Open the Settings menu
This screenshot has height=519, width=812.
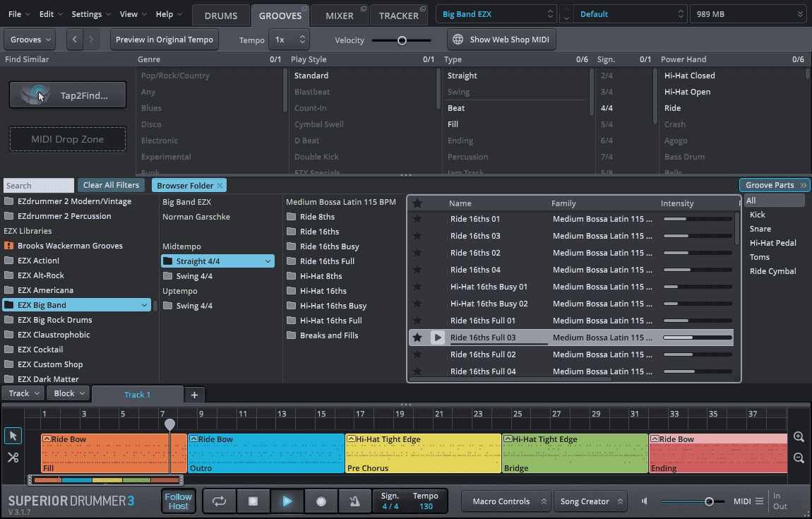[91, 14]
